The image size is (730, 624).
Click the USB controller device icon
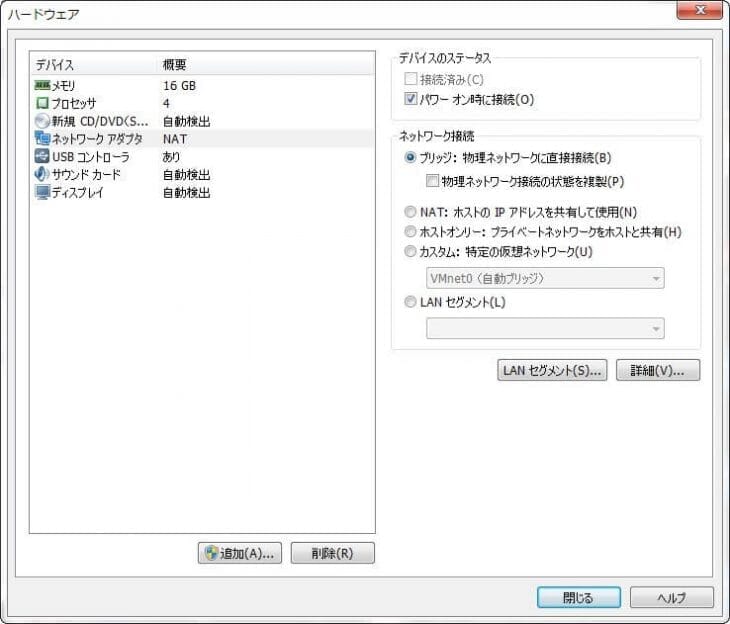(x=42, y=157)
